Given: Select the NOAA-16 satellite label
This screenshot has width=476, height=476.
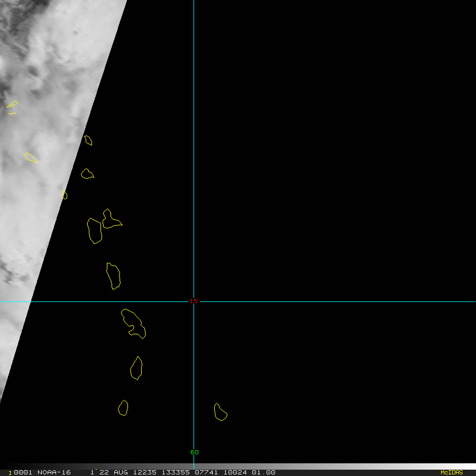Looking at the screenshot, I should click(x=54, y=472).
